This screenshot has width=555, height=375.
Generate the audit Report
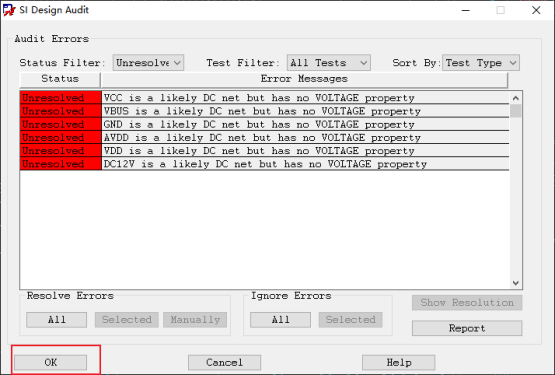coord(467,328)
